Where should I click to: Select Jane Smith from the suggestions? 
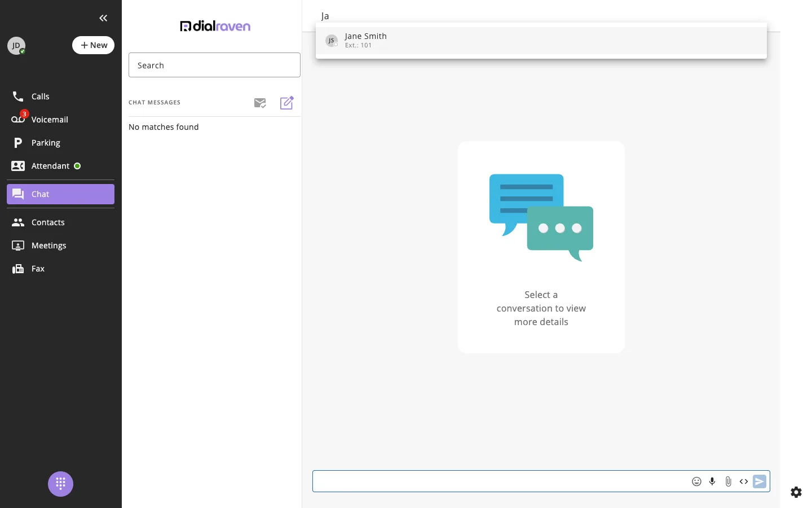click(541, 41)
